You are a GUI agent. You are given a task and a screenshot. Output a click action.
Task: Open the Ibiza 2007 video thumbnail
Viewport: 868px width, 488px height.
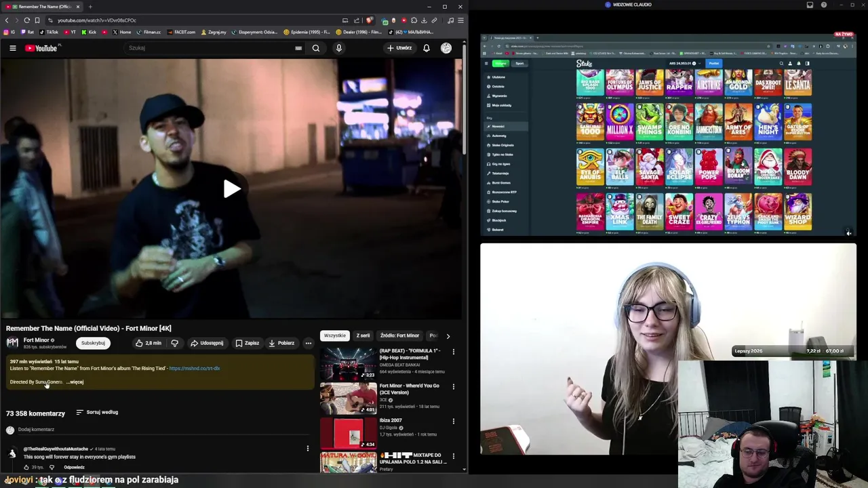[x=349, y=433]
